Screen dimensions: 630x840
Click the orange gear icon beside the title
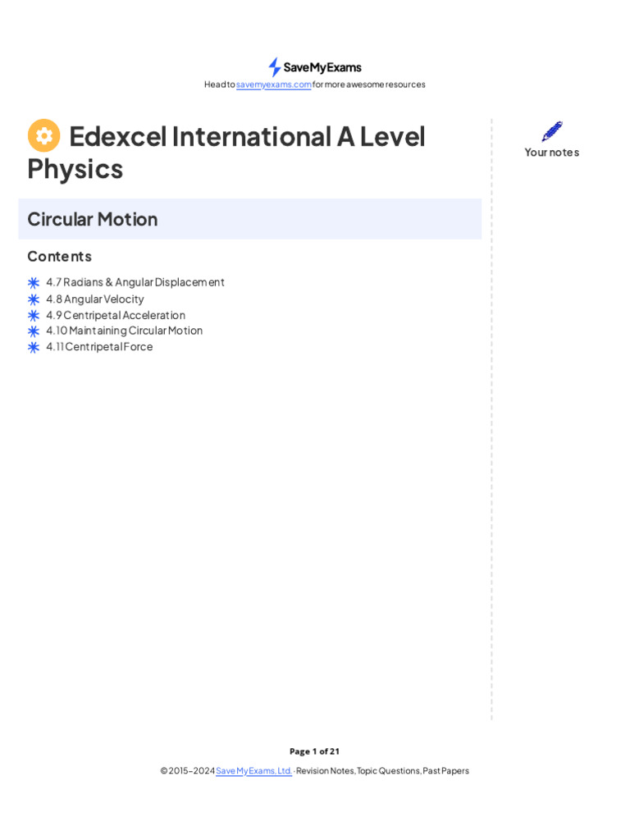pyautogui.click(x=44, y=135)
